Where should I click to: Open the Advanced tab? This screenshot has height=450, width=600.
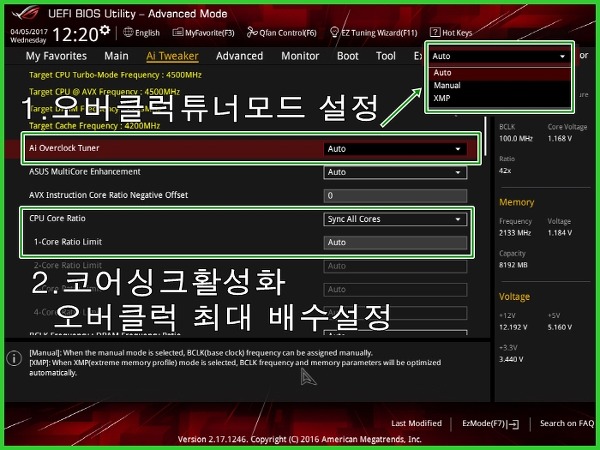pyautogui.click(x=240, y=56)
